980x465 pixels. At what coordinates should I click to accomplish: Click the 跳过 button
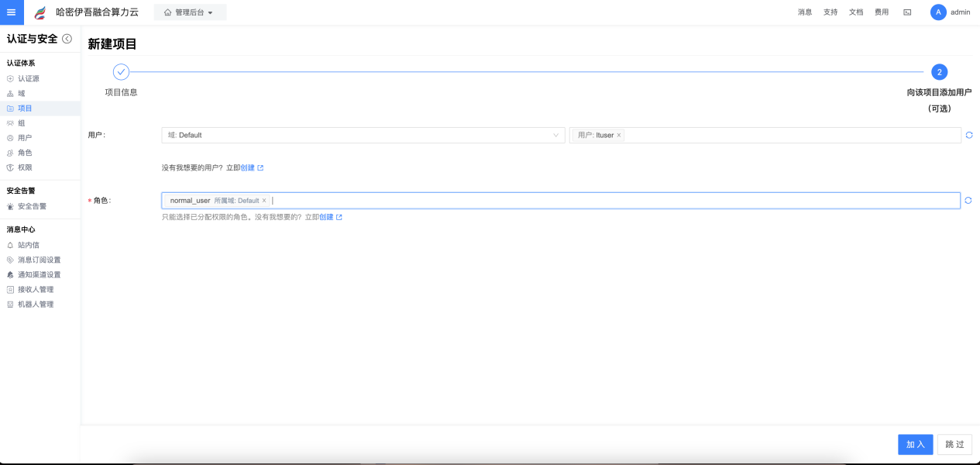(x=954, y=444)
